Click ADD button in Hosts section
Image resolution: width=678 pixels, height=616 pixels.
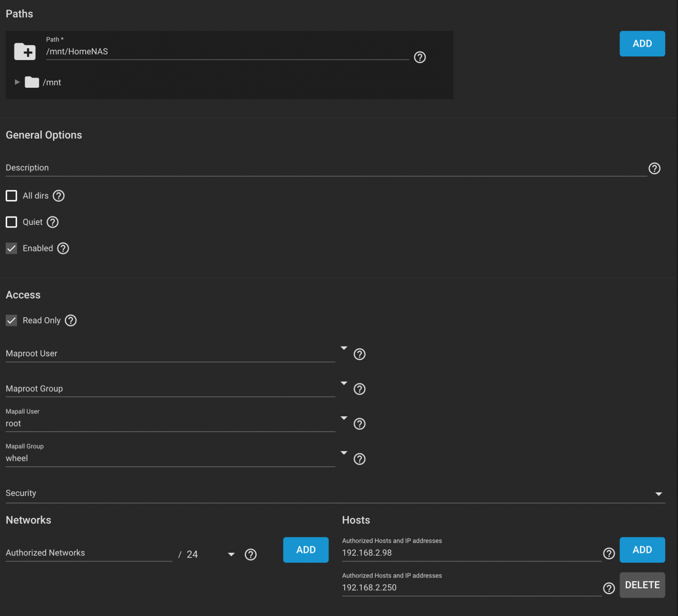coord(642,550)
